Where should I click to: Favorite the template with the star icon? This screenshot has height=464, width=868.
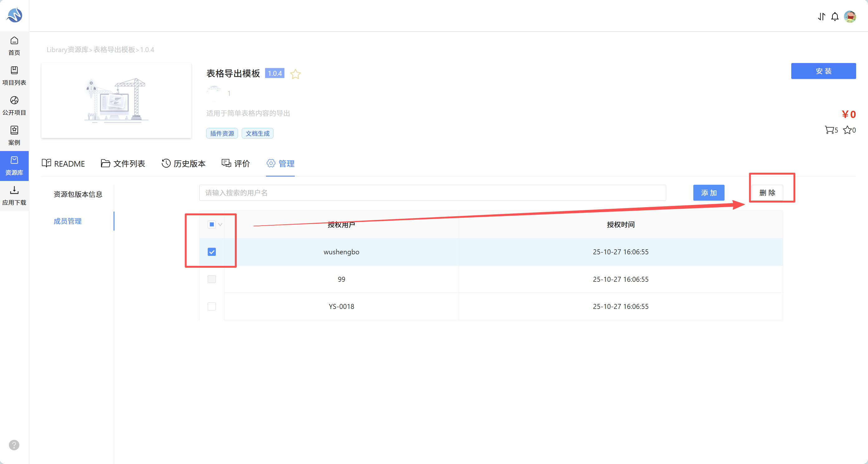coord(295,74)
